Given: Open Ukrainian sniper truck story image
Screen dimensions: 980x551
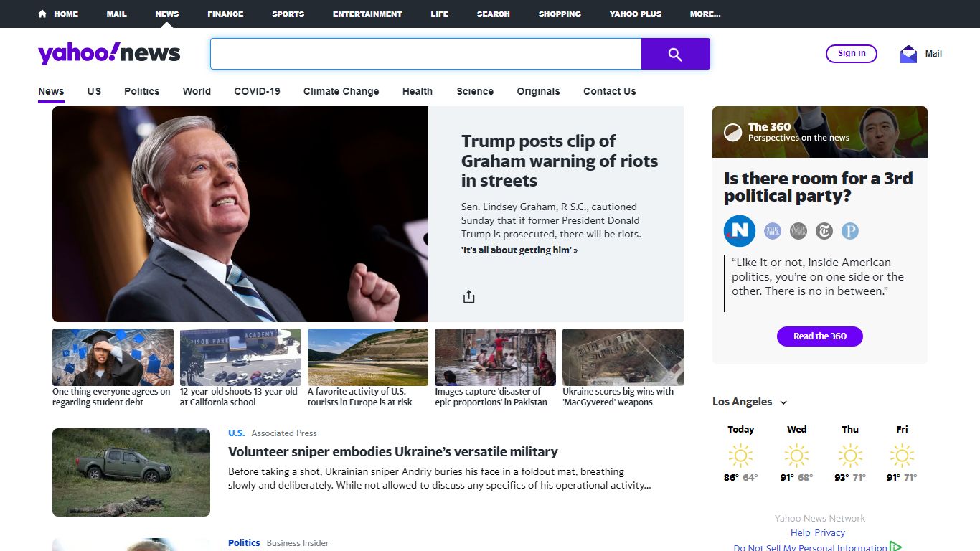Looking at the screenshot, I should [x=131, y=472].
